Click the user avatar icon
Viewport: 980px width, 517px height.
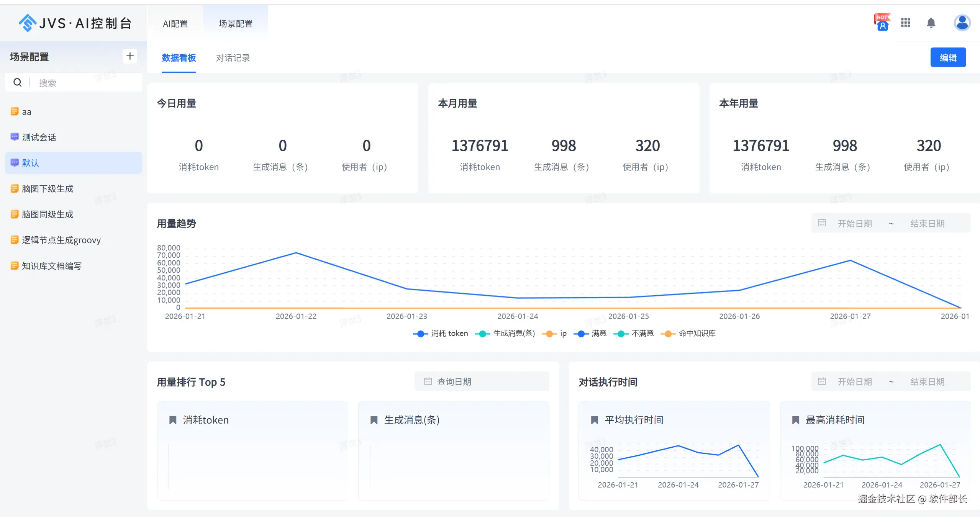click(962, 23)
